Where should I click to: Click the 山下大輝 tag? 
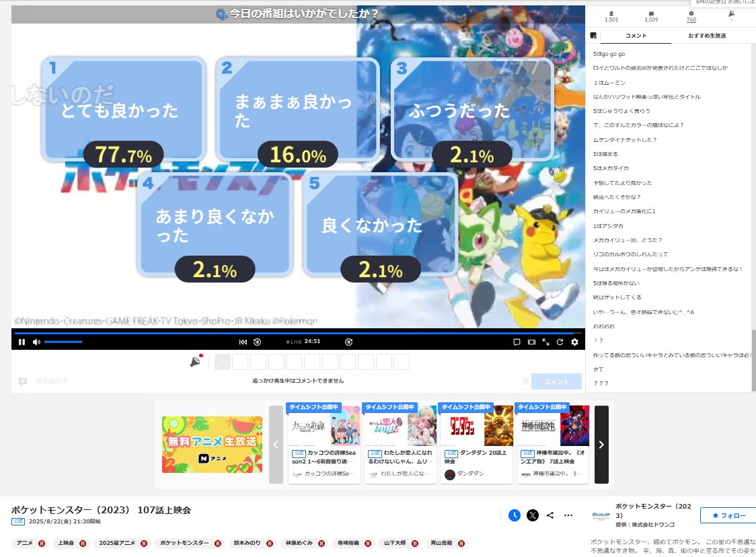(x=395, y=543)
